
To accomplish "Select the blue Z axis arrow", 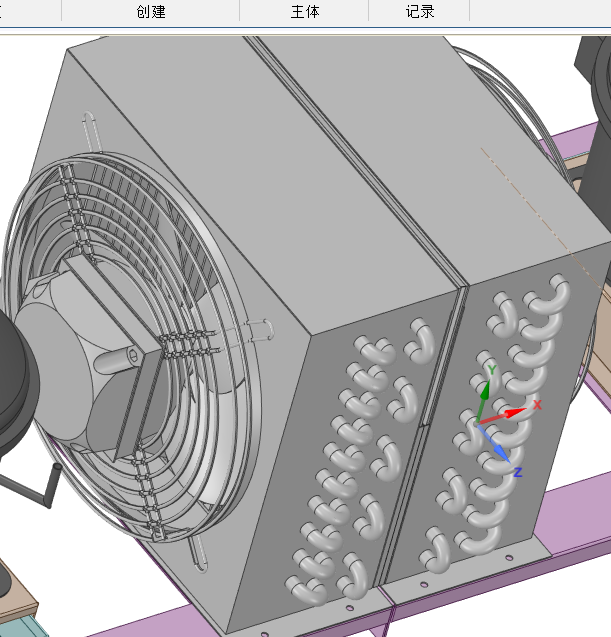I will (494, 443).
